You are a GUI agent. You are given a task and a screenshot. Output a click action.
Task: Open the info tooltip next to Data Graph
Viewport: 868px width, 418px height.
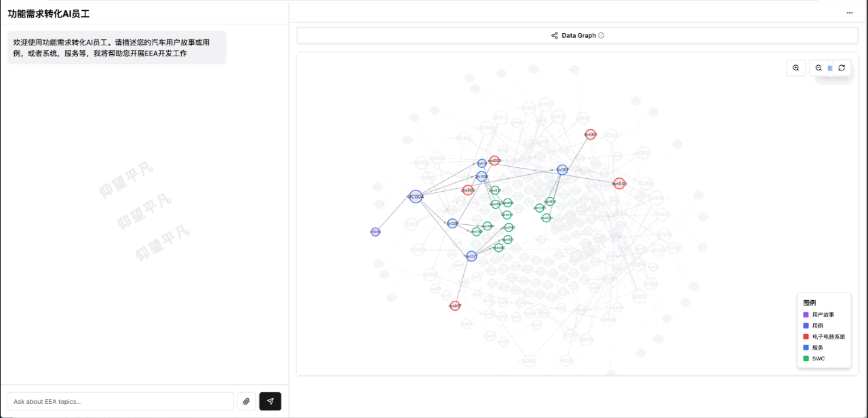(x=602, y=35)
